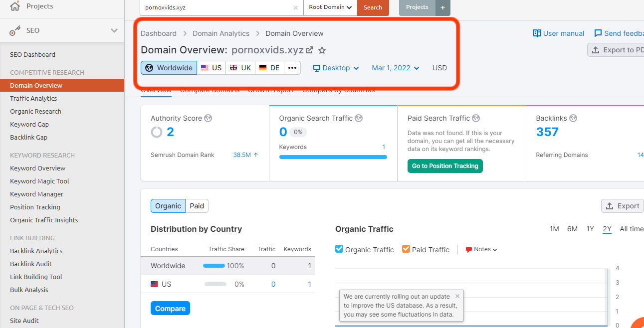Open the more countries ellipsis button

[x=292, y=68]
